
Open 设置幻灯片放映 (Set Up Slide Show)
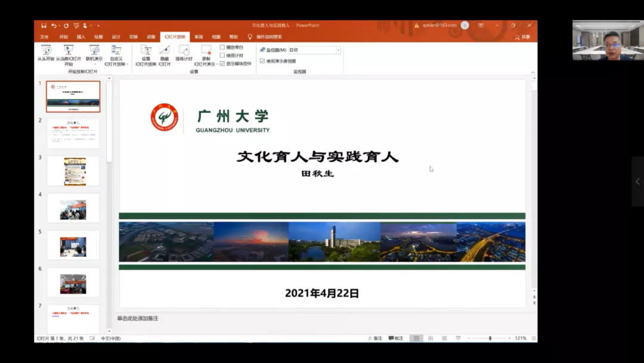145,51
